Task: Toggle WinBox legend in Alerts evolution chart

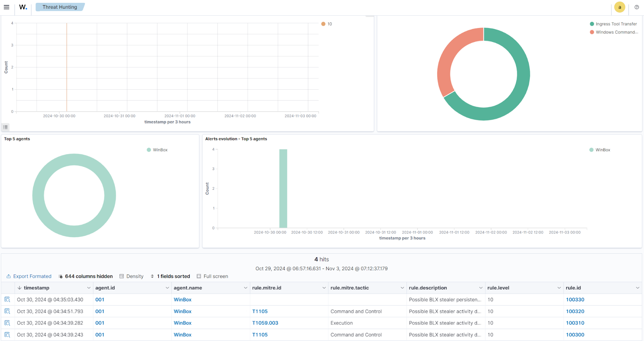Action: [600, 150]
